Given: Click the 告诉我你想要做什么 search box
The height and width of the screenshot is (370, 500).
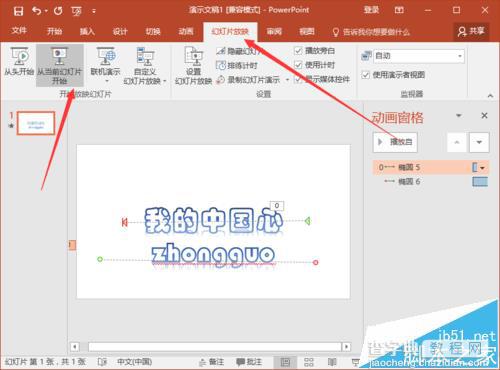Looking at the screenshot, I should [x=371, y=32].
